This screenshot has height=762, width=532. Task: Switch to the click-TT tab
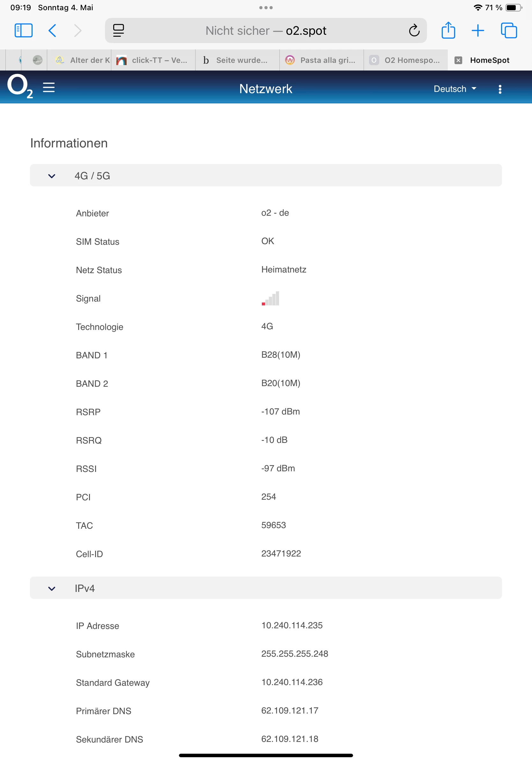(x=153, y=60)
